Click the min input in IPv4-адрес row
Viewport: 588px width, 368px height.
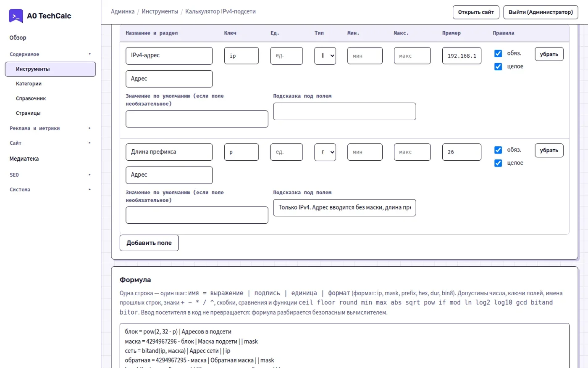pos(365,56)
